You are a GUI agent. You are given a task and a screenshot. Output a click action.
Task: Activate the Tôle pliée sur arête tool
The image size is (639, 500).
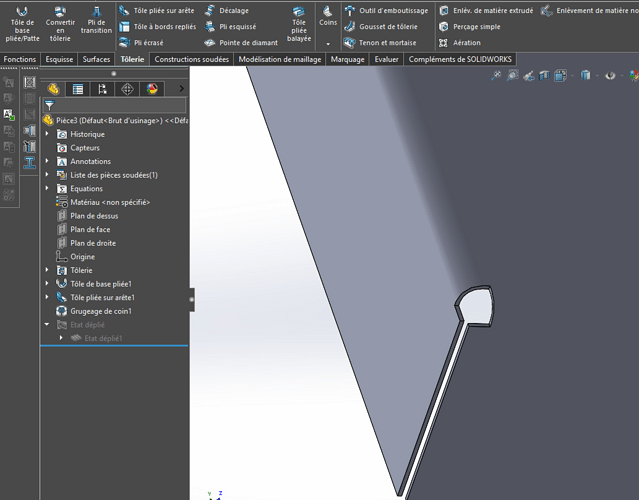156,10
